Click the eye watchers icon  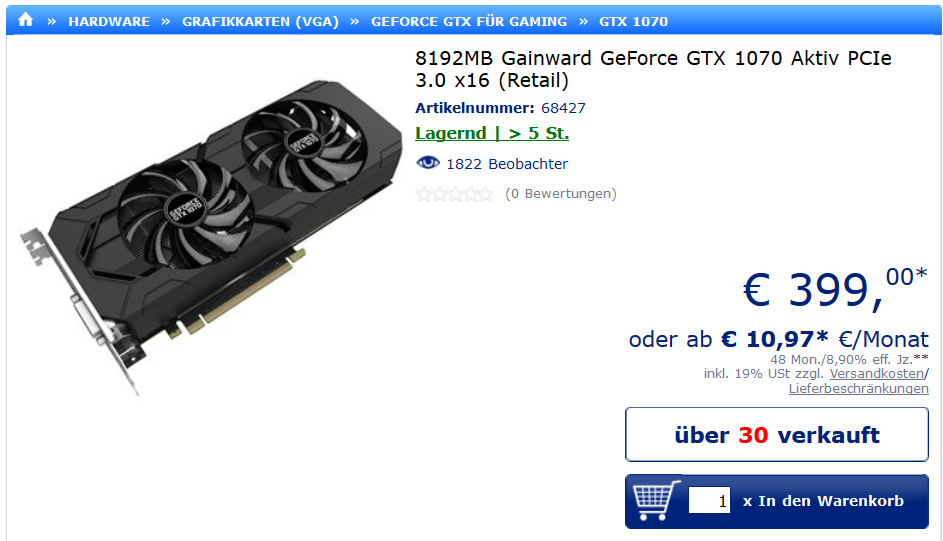coord(428,163)
